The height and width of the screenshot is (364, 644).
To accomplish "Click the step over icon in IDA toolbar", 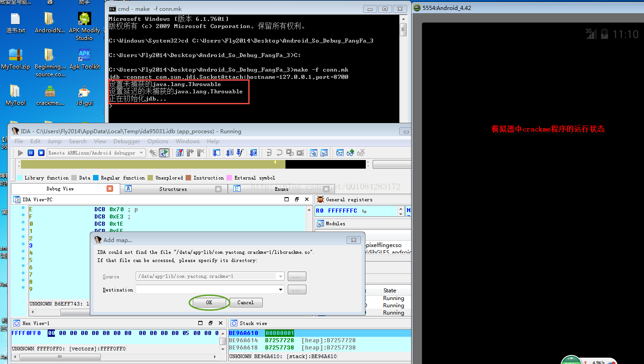I will point(279,153).
